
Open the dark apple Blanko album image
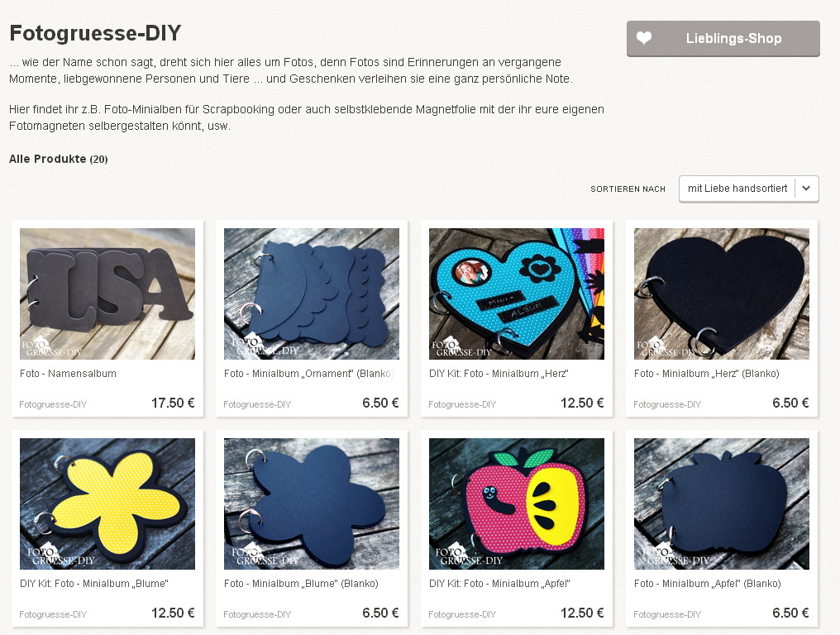coord(722,504)
